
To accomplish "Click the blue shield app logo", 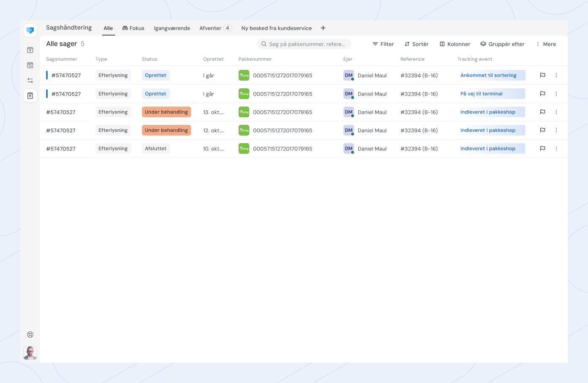I will [30, 30].
